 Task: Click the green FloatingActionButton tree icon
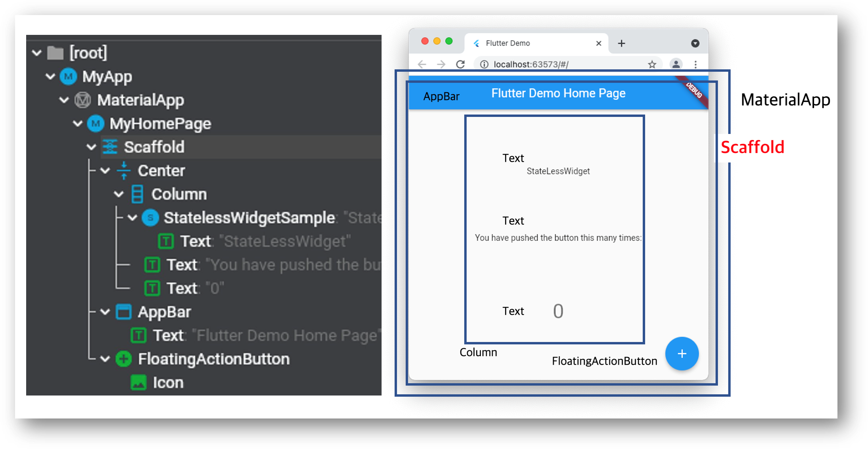tap(124, 359)
